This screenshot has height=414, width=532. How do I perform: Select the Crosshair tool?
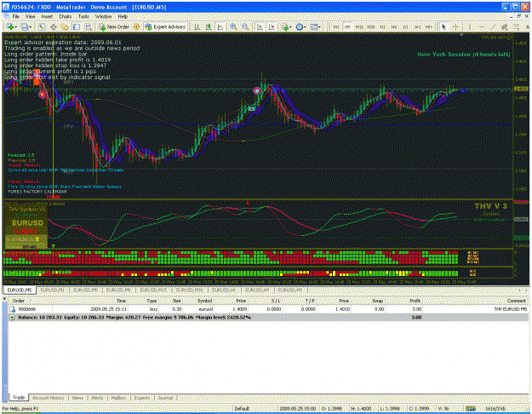[x=456, y=26]
